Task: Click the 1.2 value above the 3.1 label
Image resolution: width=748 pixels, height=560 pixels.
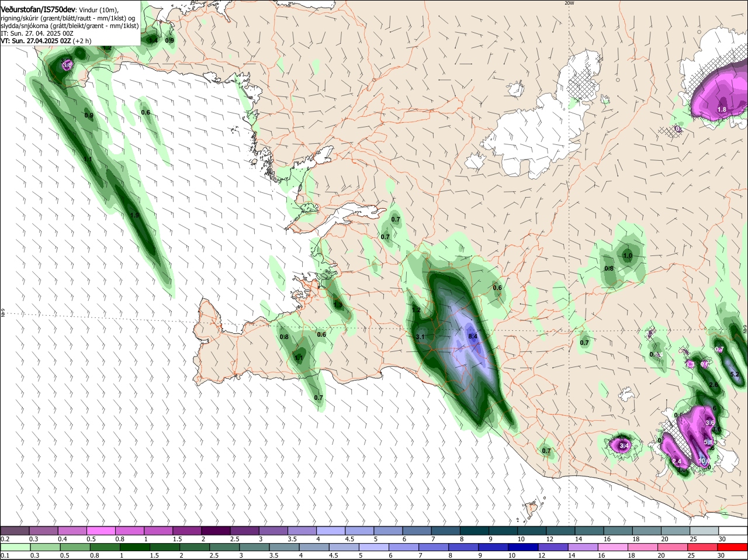Action: pyautogui.click(x=417, y=310)
